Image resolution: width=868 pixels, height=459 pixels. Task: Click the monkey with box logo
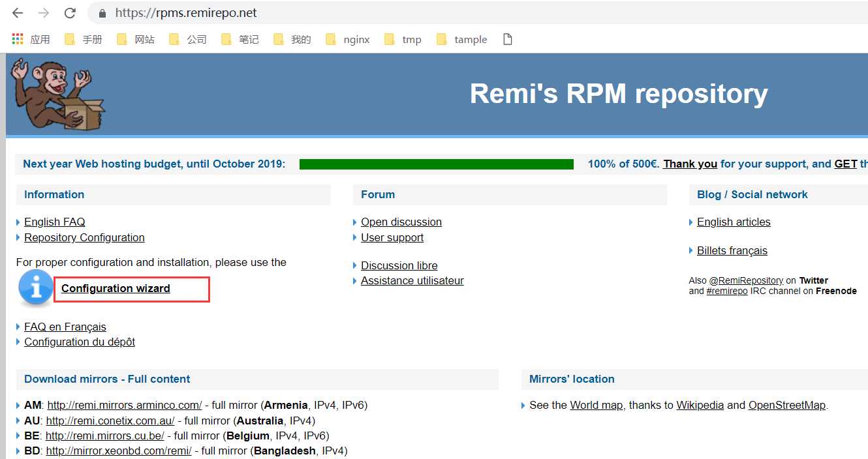pyautogui.click(x=57, y=93)
